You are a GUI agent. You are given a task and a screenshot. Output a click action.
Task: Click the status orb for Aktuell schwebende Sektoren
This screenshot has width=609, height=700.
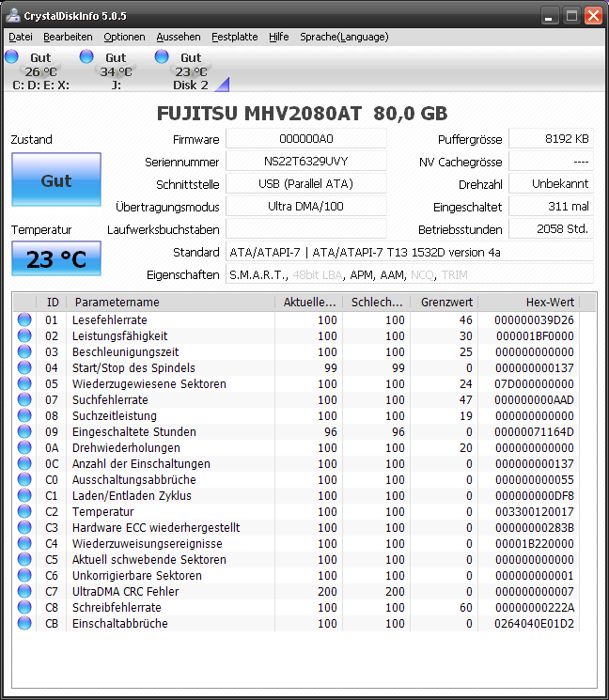[24, 559]
